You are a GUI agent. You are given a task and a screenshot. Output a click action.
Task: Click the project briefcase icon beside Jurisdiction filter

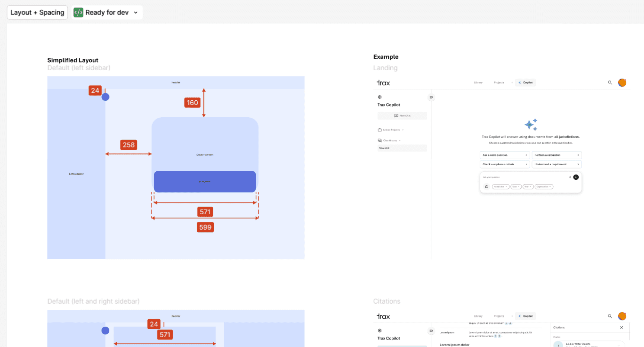[x=486, y=186]
